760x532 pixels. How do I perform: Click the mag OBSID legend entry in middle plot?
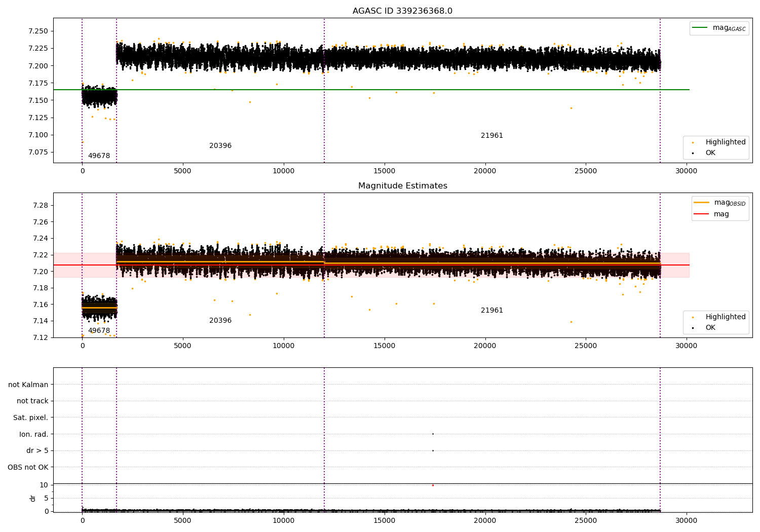pos(719,203)
